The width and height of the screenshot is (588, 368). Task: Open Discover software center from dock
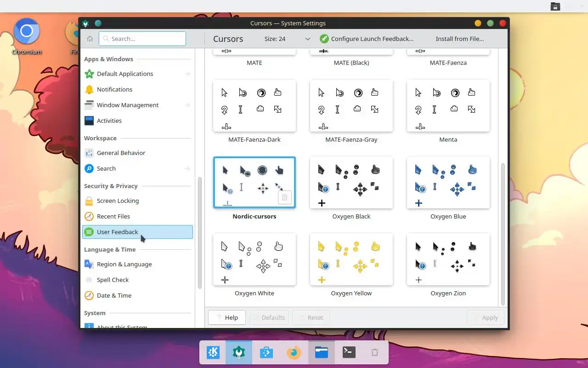tap(266, 353)
